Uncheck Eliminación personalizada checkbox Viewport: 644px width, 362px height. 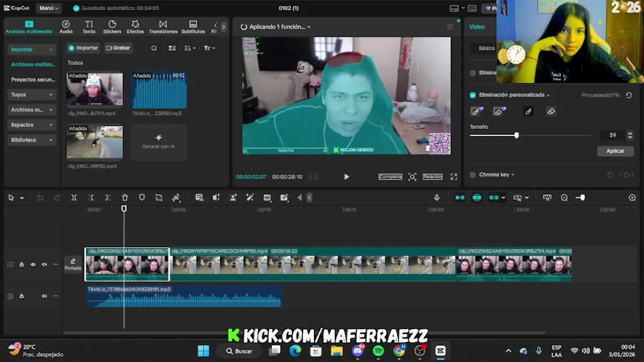[472, 95]
